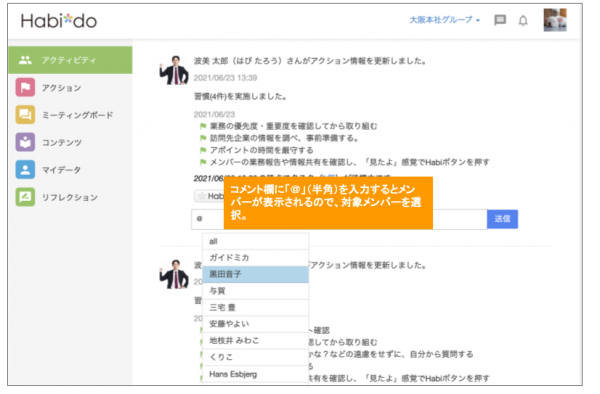Select 地枝井 みわこ in mention list
Screen dimensions: 600x394
point(255,340)
